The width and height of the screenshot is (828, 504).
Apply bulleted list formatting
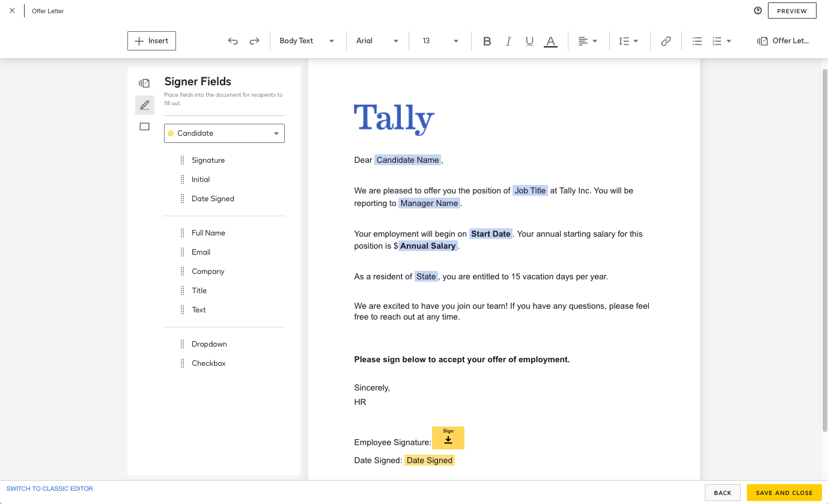point(697,41)
